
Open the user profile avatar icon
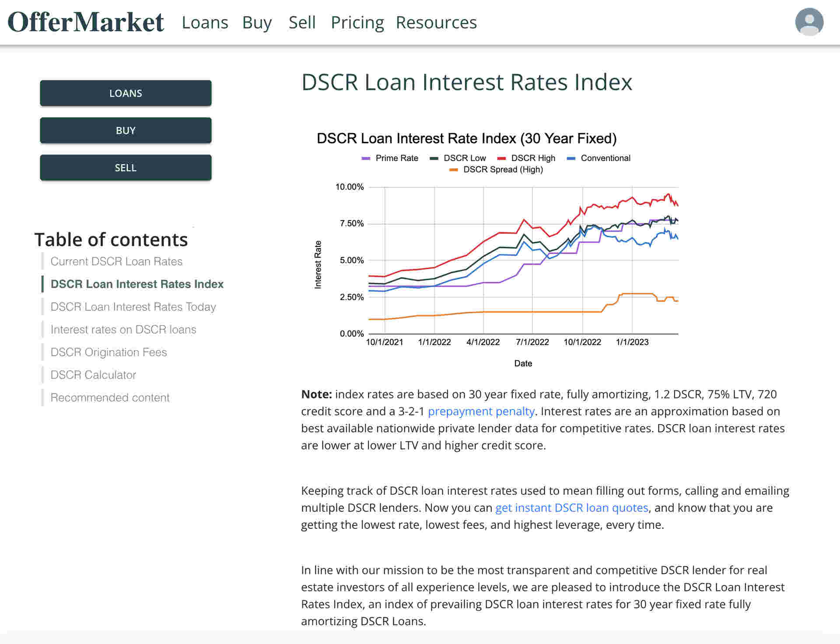(808, 22)
